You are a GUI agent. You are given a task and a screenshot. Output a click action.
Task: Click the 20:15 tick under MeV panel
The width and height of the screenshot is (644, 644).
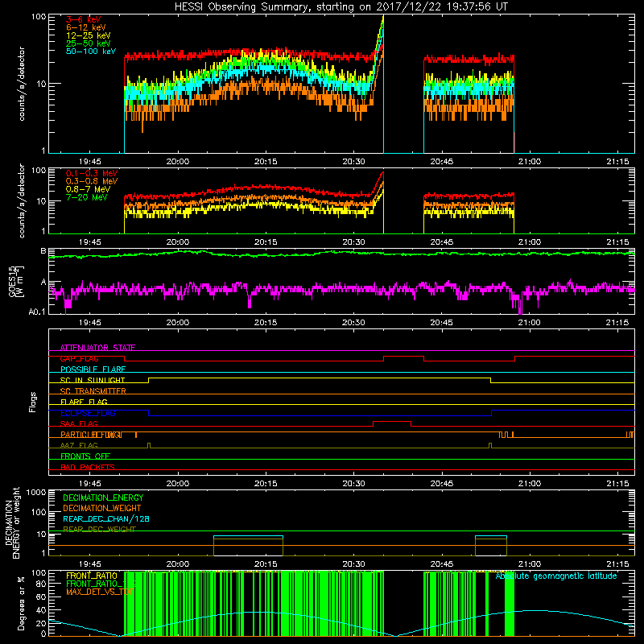tap(266, 242)
